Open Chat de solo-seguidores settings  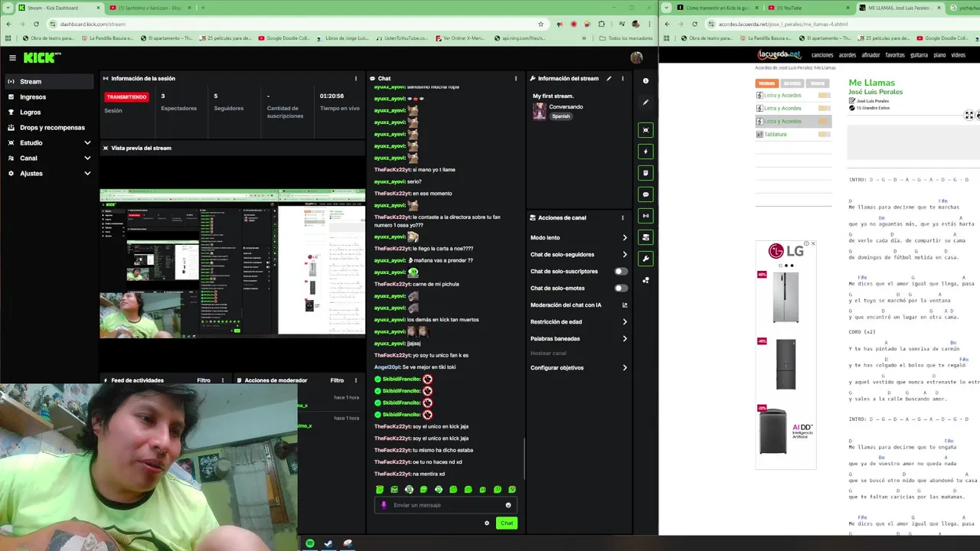tap(579, 254)
